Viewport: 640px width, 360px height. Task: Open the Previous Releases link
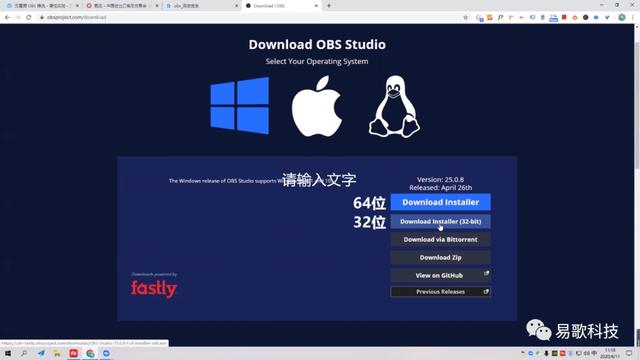pos(440,292)
